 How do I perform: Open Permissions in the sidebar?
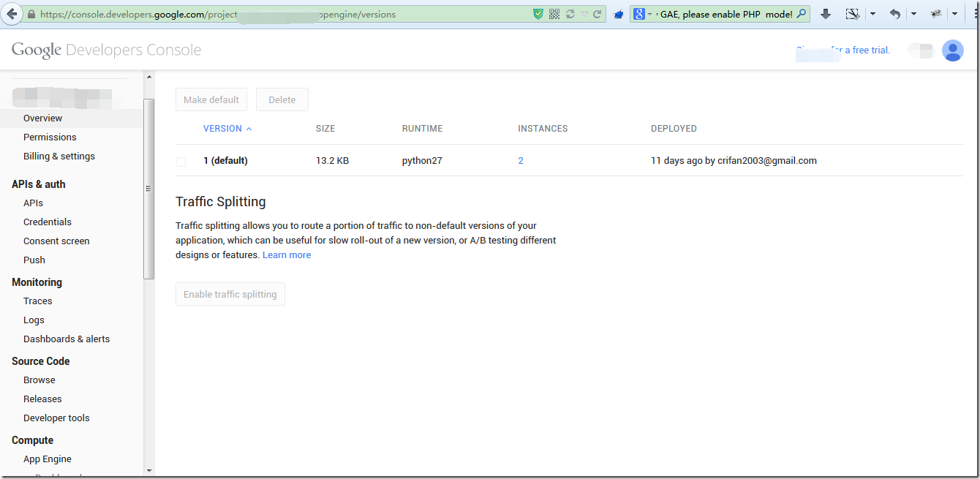tap(50, 137)
